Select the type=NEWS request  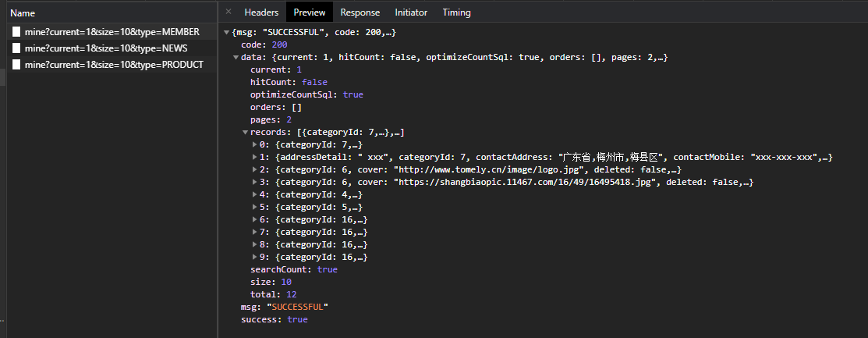[x=105, y=48]
